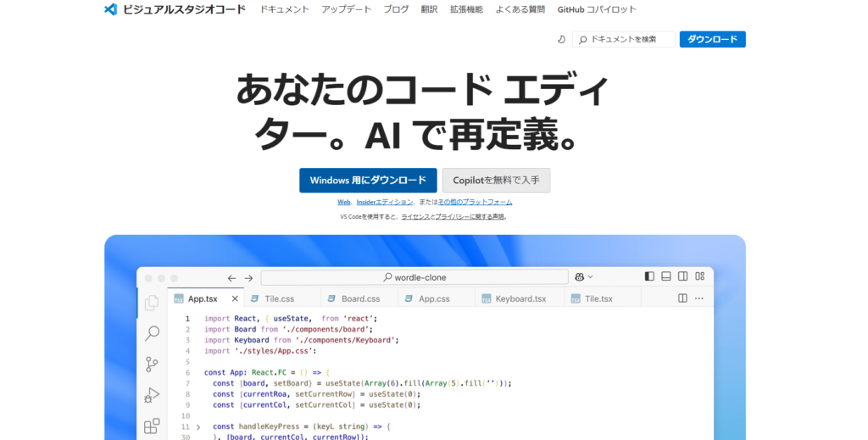Image resolution: width=868 pixels, height=440 pixels.
Task: Click the search magnifier in the docs search box
Action: [x=582, y=40]
